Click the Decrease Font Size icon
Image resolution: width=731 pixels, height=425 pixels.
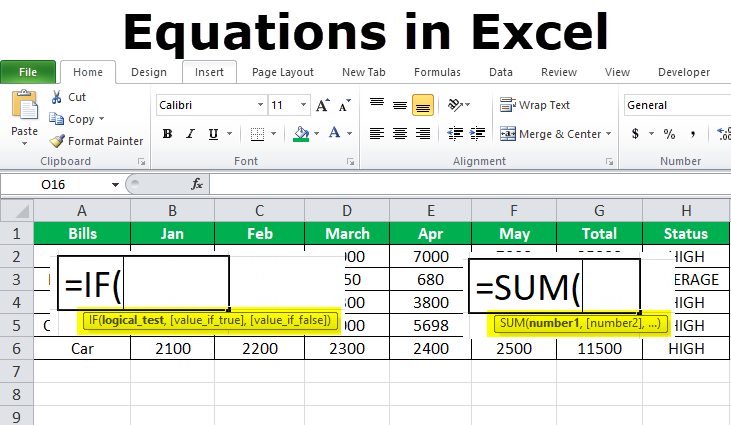point(345,105)
